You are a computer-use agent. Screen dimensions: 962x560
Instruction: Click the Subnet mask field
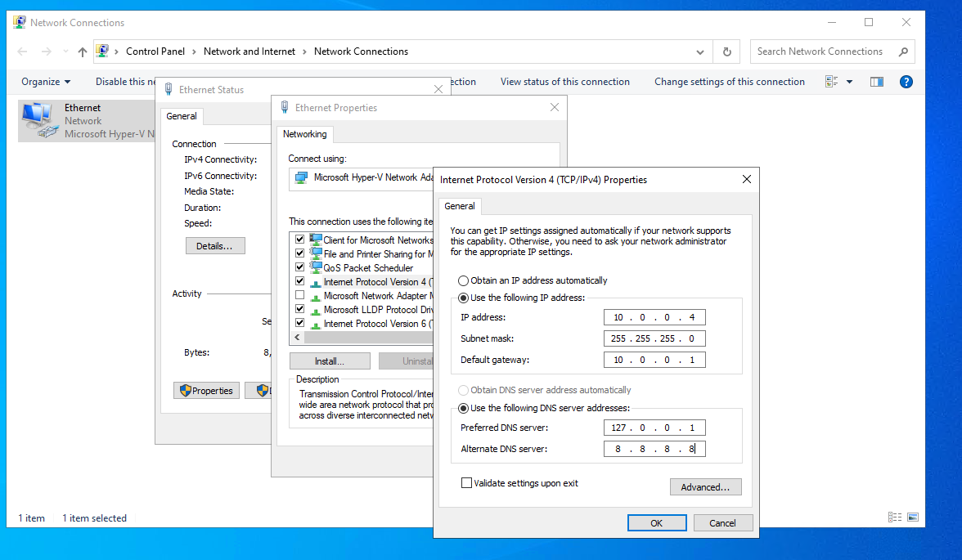click(x=654, y=338)
